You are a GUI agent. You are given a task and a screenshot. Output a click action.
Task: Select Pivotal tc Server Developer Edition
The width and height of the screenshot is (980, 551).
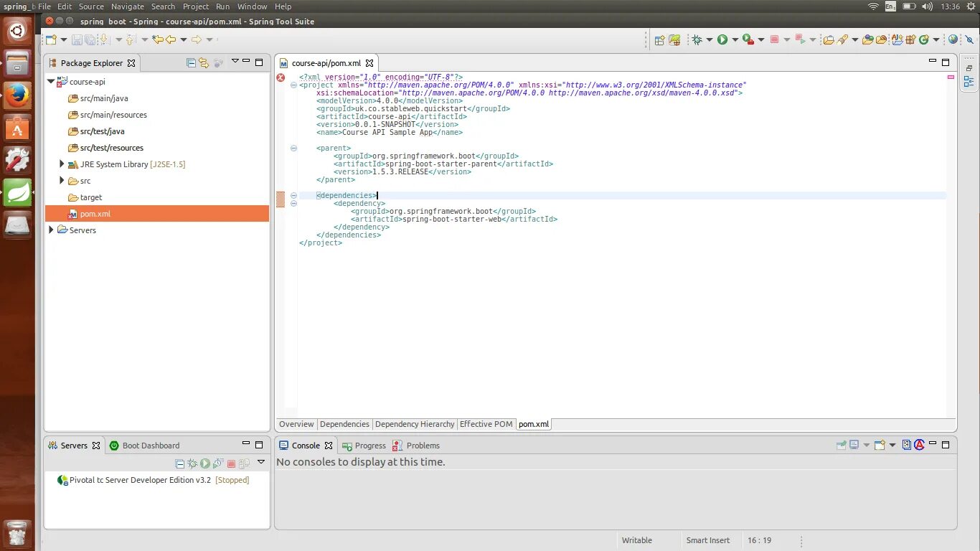tap(153, 480)
